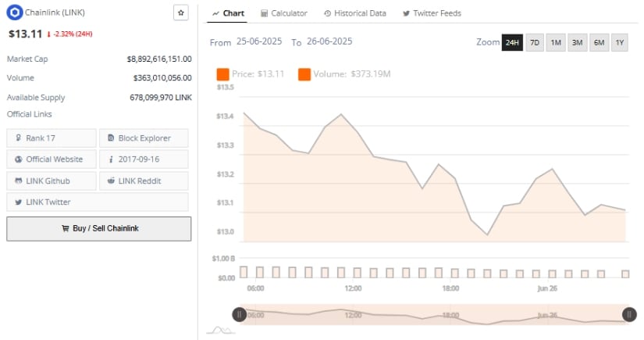The height and width of the screenshot is (340, 644).
Task: Set zoom to 3M
Action: pos(578,42)
